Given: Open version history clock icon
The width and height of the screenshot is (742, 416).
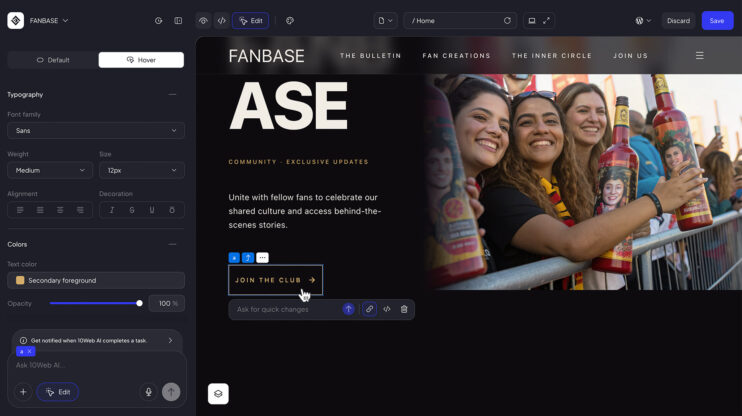Looking at the screenshot, I should (x=159, y=20).
